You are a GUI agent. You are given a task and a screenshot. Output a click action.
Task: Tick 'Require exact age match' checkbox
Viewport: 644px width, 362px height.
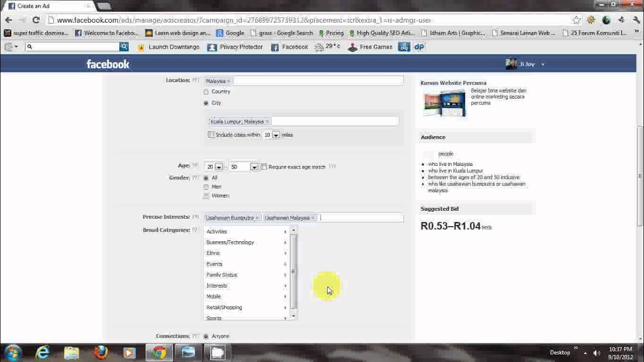(264, 167)
